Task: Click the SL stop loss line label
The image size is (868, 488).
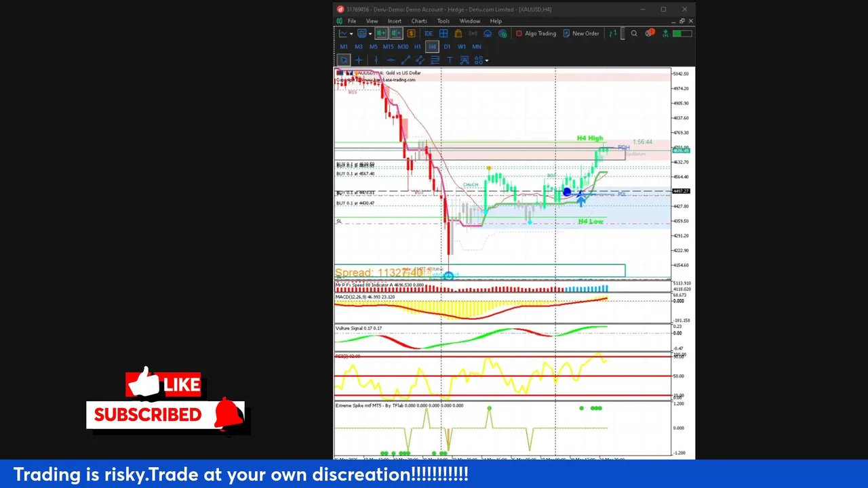Action: [339, 222]
